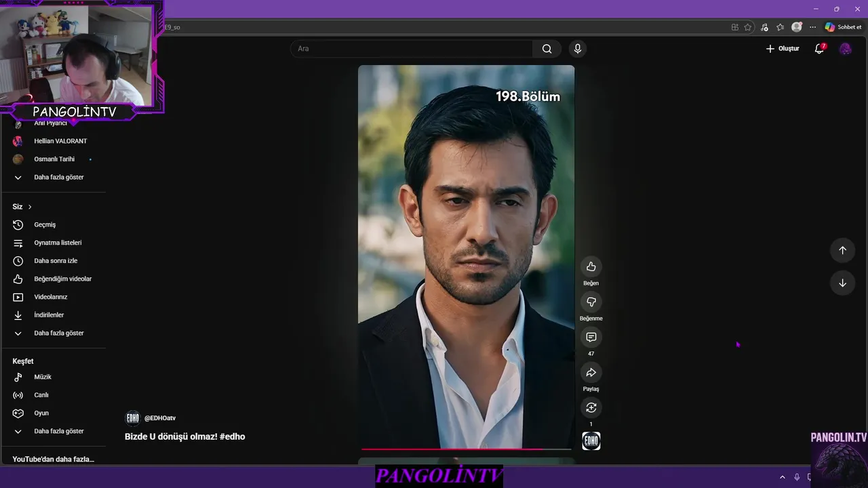
Task: Open the browser apps icon in the address bar
Action: click(735, 27)
